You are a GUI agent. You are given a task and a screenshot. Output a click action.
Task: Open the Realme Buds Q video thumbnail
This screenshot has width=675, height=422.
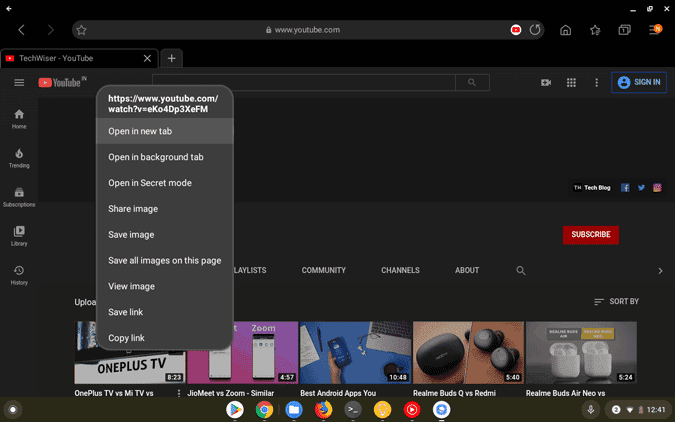click(x=468, y=352)
